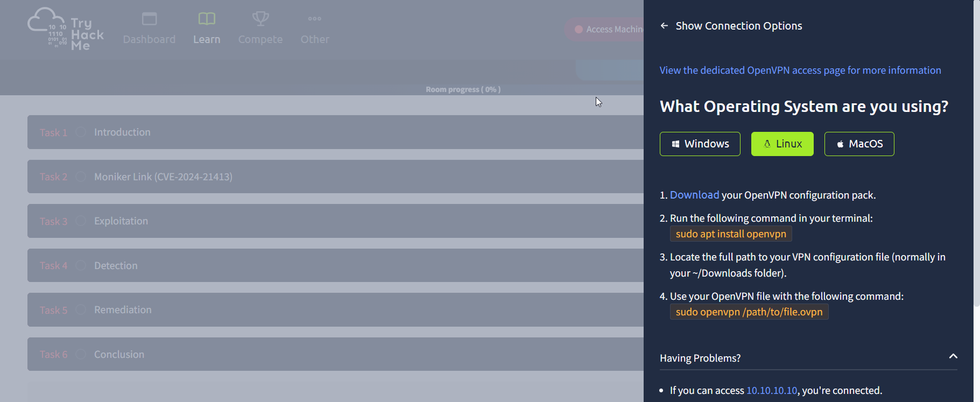Select Windows as the operating system
This screenshot has width=980, height=402.
point(700,144)
